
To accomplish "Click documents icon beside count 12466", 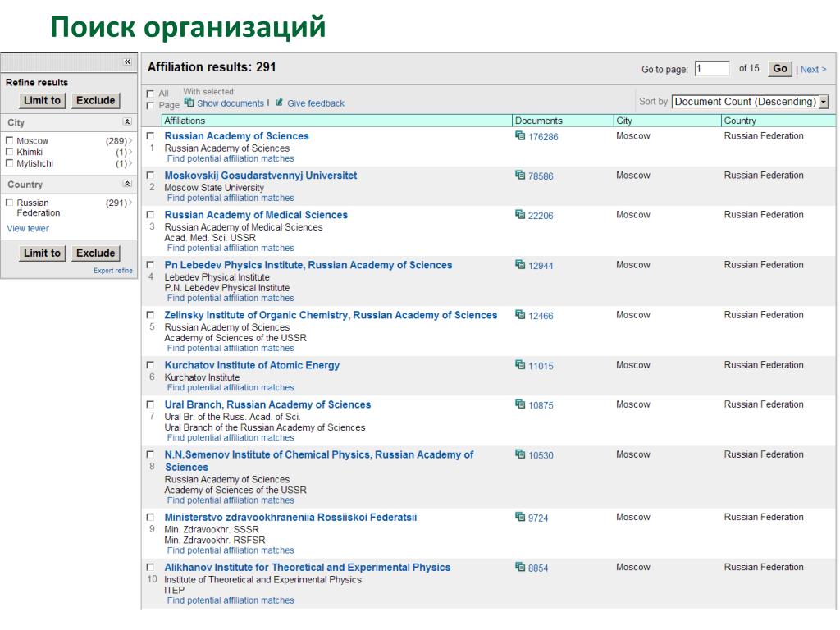I will pos(520,315).
